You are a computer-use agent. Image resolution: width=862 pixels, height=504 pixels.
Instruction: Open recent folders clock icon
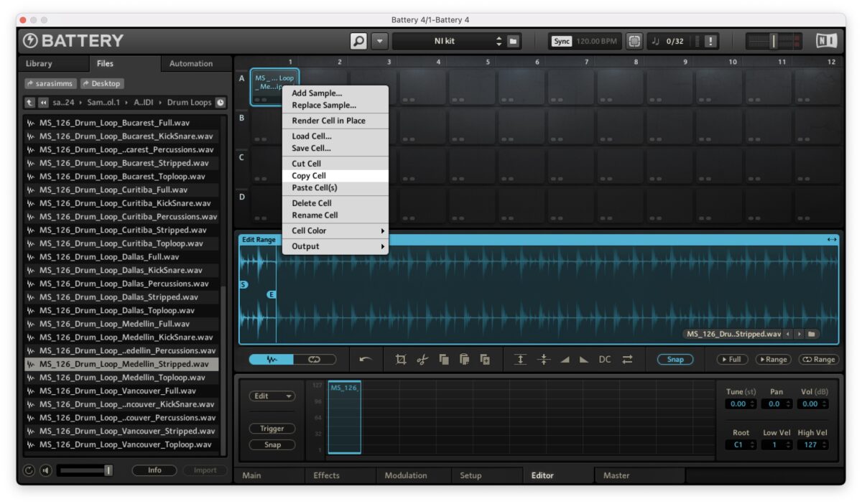click(221, 103)
